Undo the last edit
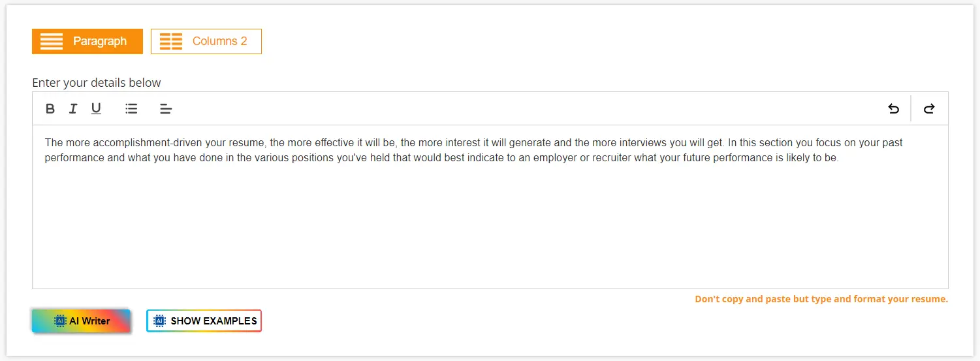This screenshot has width=980, height=361. pyautogui.click(x=893, y=109)
